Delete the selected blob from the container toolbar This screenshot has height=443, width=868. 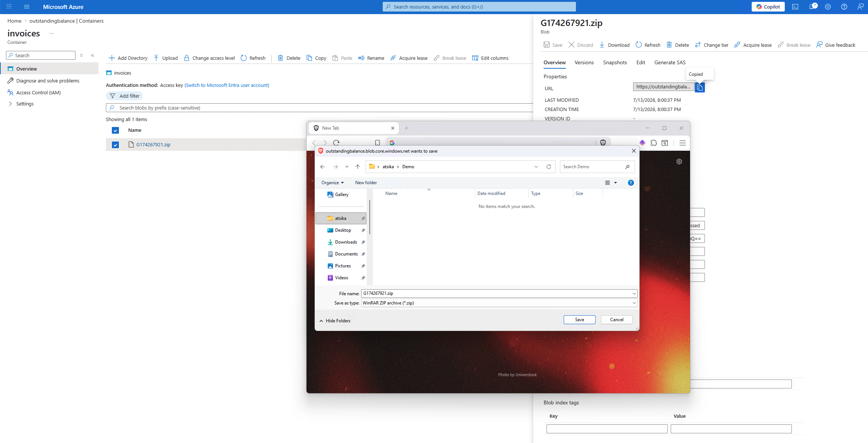(289, 58)
